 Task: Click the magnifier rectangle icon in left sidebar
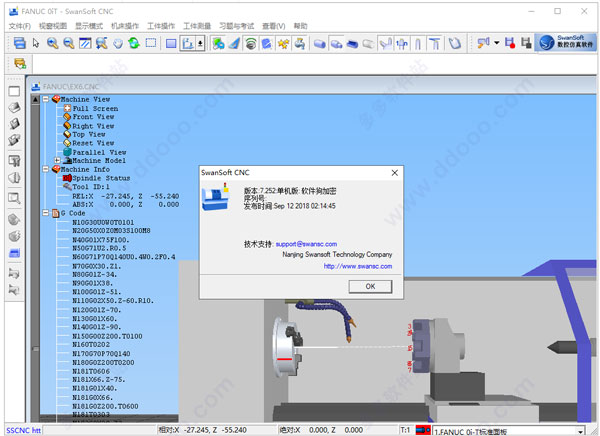click(x=14, y=198)
